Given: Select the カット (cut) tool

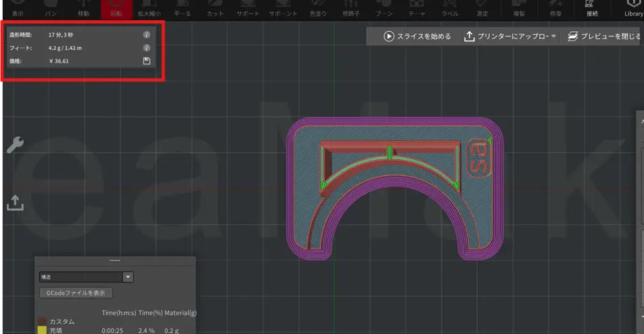Looking at the screenshot, I should [x=215, y=8].
